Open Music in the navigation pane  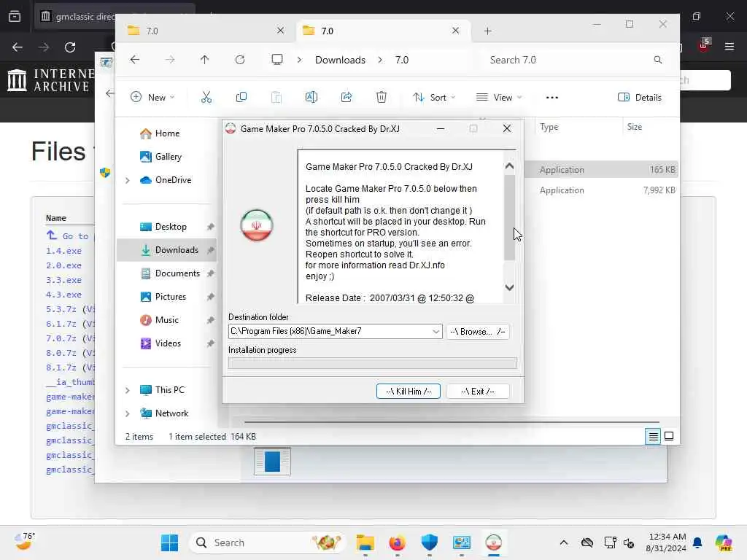(166, 320)
